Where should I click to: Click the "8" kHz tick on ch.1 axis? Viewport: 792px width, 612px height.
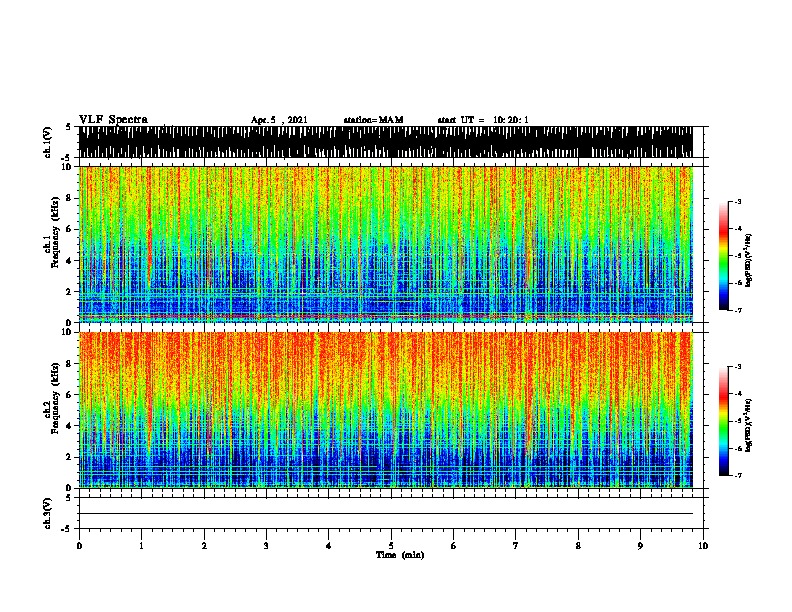pos(69,198)
